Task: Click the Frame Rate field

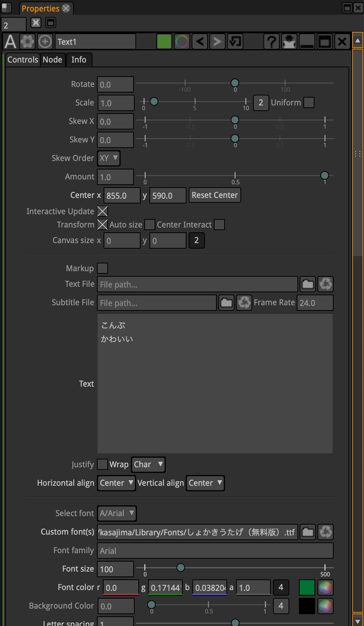Action: tap(315, 303)
